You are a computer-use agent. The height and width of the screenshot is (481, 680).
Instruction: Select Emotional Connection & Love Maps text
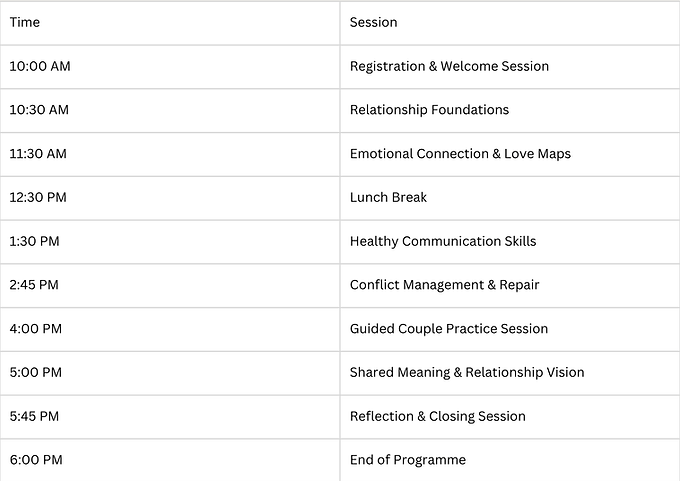coord(460,154)
